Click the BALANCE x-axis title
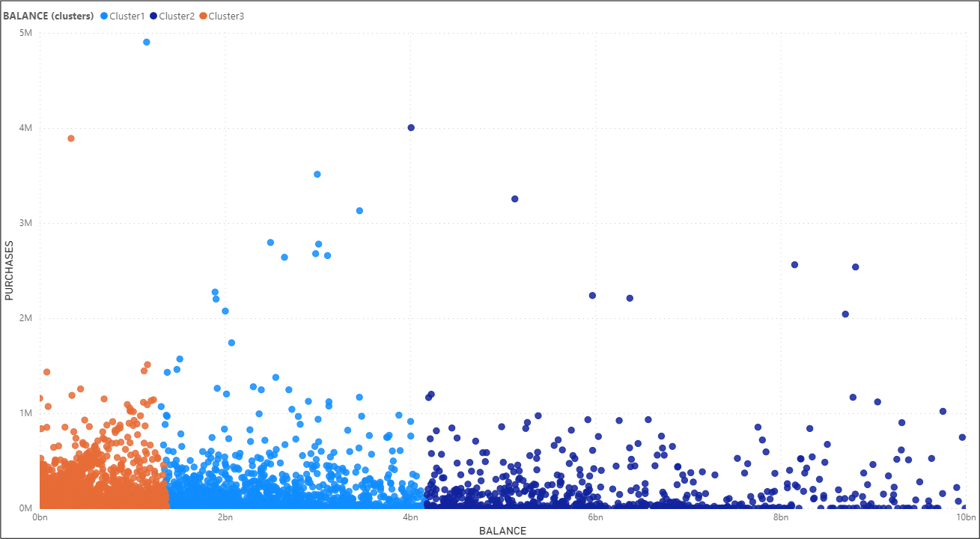 coord(502,531)
